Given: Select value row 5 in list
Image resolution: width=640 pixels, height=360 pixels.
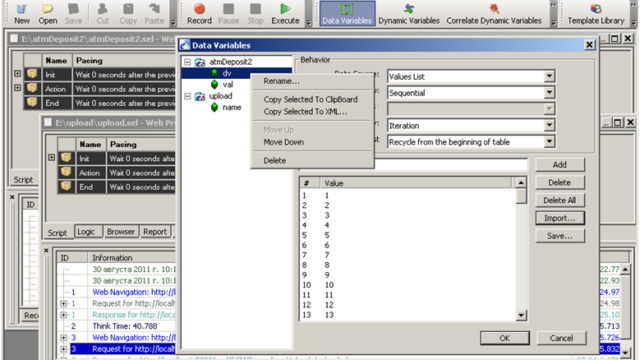Looking at the screenshot, I should click(x=408, y=235).
